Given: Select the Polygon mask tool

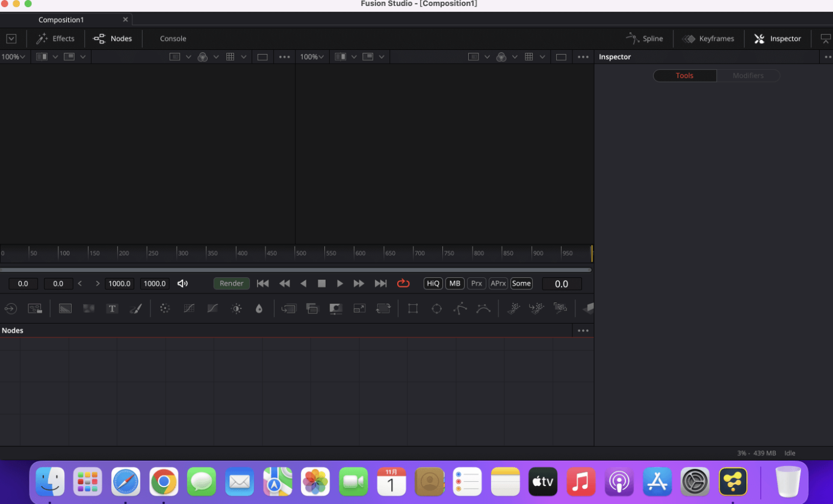Looking at the screenshot, I should pos(460,309).
